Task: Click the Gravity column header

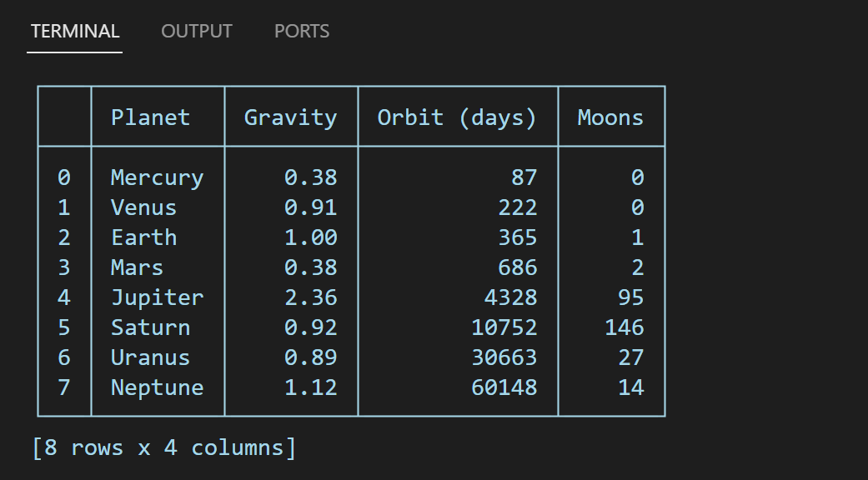Action: [290, 117]
